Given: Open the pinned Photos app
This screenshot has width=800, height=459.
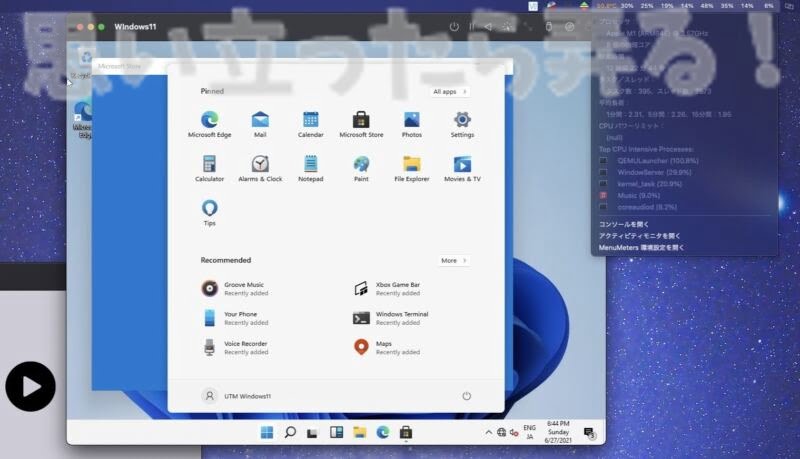Looking at the screenshot, I should pyautogui.click(x=411, y=124).
